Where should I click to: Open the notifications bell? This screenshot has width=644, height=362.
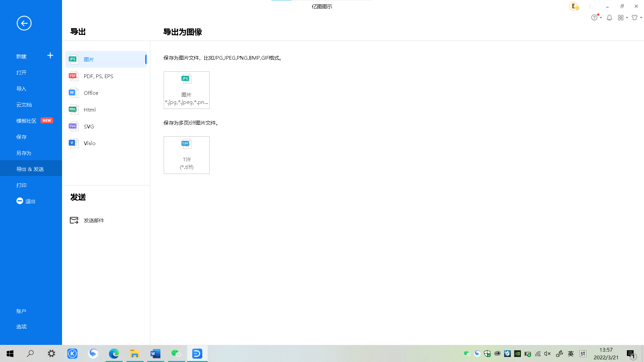click(609, 17)
